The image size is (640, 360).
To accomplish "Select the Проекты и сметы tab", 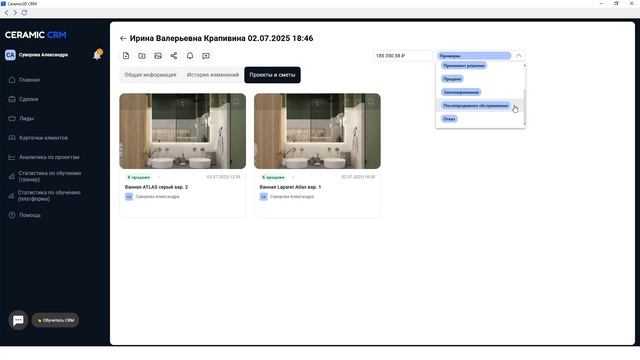I will tap(272, 75).
